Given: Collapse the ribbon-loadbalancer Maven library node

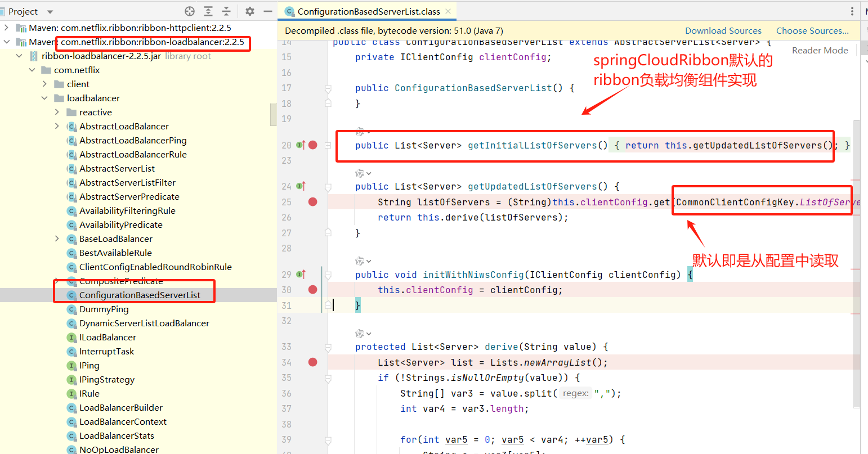Looking at the screenshot, I should tap(6, 42).
